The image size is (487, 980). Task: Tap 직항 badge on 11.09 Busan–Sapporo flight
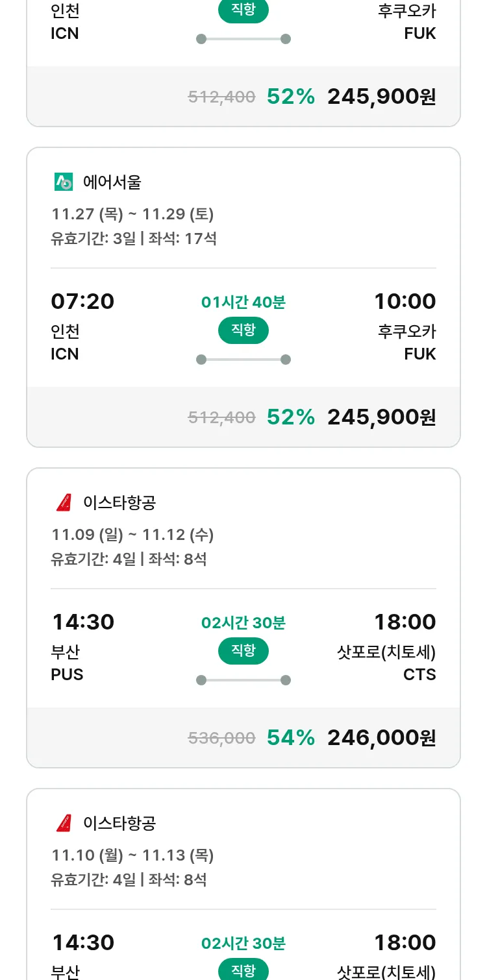pyautogui.click(x=243, y=651)
